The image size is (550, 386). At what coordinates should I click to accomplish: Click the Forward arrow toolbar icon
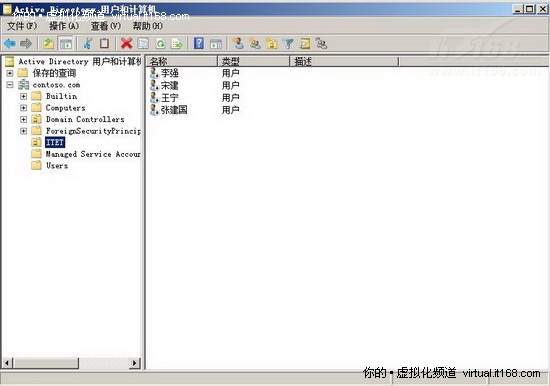click(x=26, y=44)
